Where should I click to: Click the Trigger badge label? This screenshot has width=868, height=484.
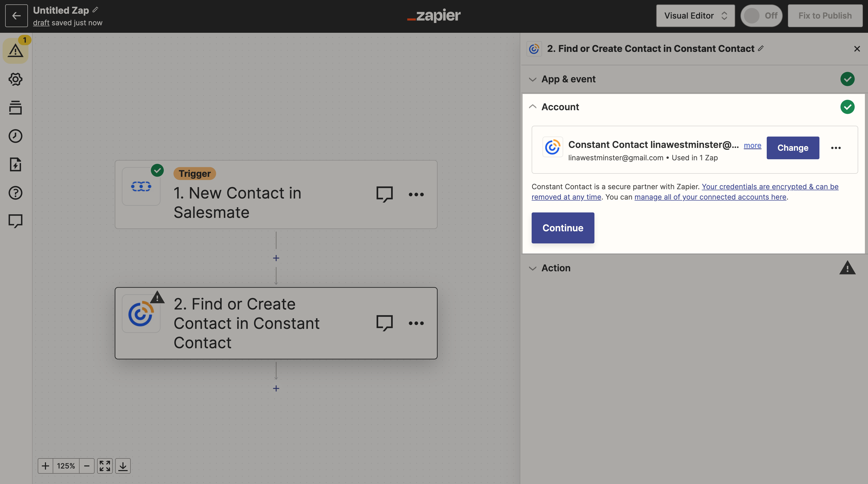[x=195, y=173]
